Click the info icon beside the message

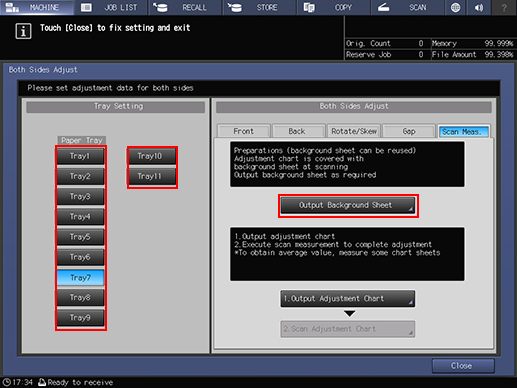(23, 31)
